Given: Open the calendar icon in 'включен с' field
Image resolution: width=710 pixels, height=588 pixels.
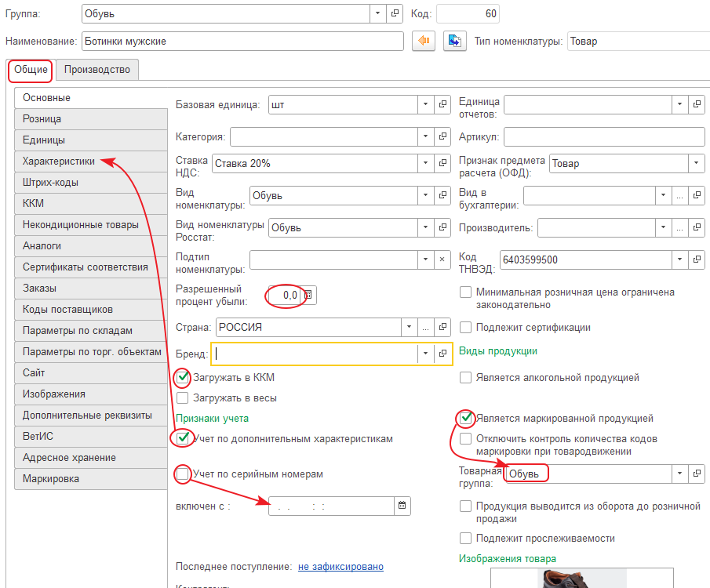Looking at the screenshot, I should 402,506.
